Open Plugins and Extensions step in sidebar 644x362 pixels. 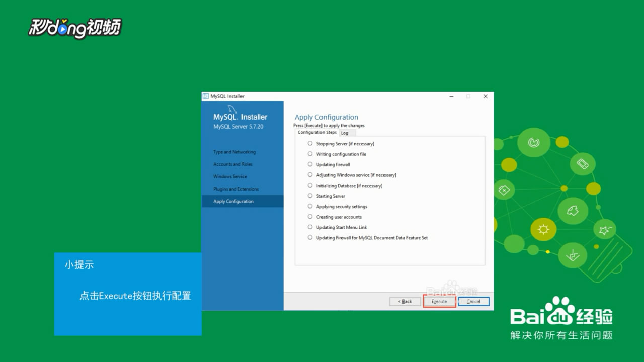[x=236, y=189]
